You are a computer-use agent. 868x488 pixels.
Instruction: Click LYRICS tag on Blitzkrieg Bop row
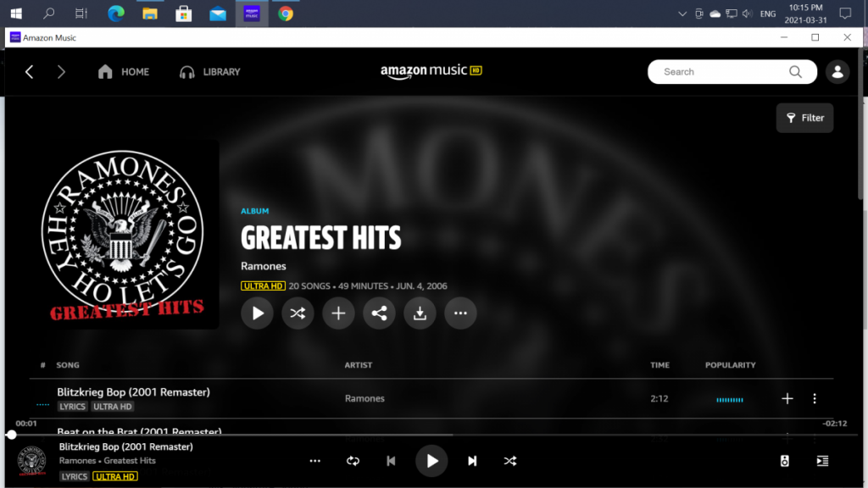[x=73, y=407]
